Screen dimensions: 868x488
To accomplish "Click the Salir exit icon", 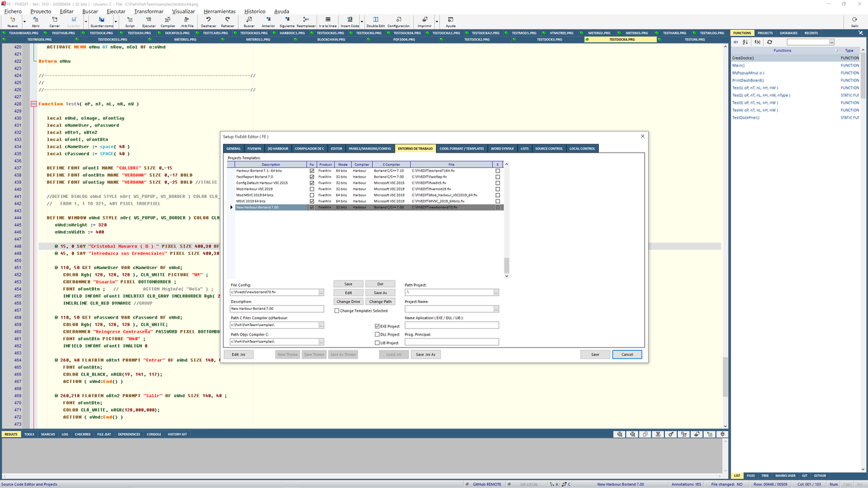I will [x=855, y=21].
